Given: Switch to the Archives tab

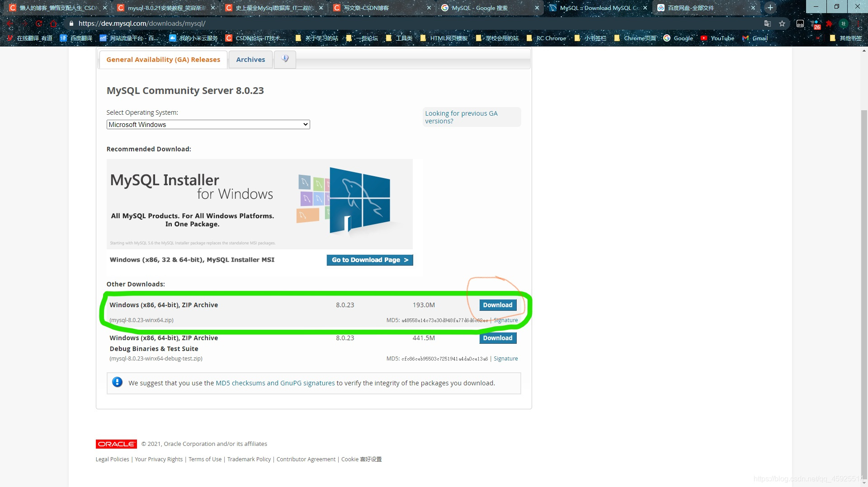Looking at the screenshot, I should [250, 59].
